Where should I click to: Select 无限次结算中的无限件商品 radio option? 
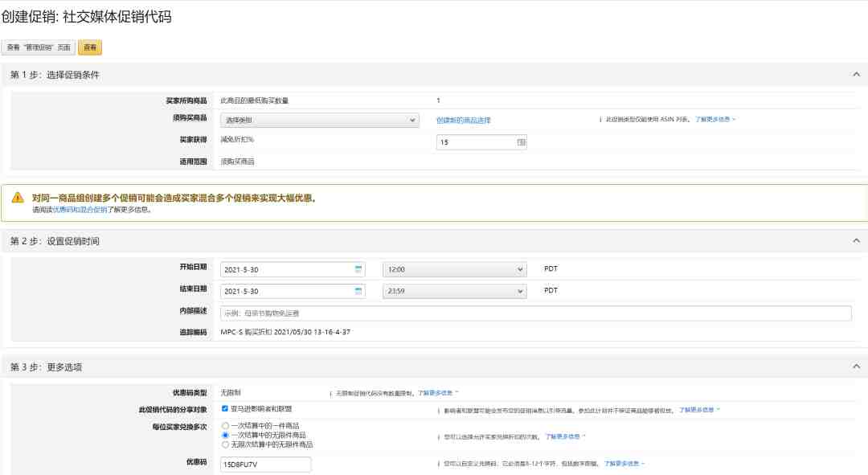(225, 444)
